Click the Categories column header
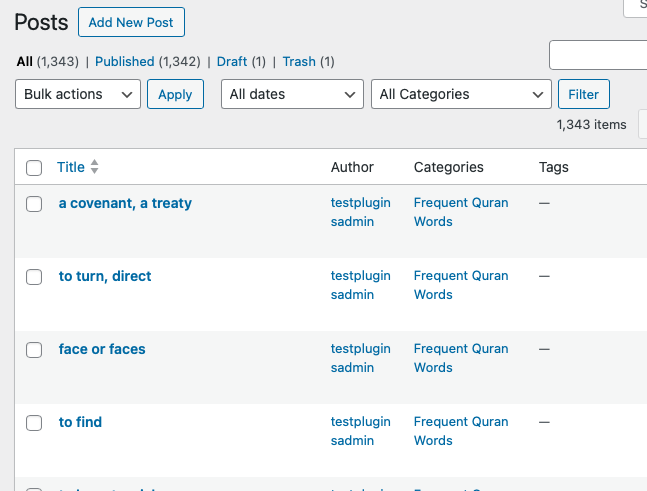647x491 pixels. click(x=449, y=167)
